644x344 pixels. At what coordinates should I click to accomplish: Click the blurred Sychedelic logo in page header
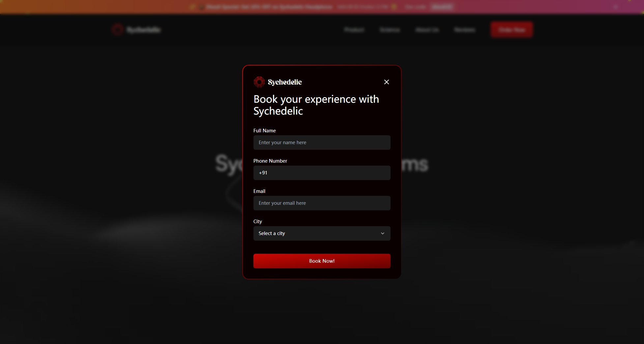tap(136, 30)
